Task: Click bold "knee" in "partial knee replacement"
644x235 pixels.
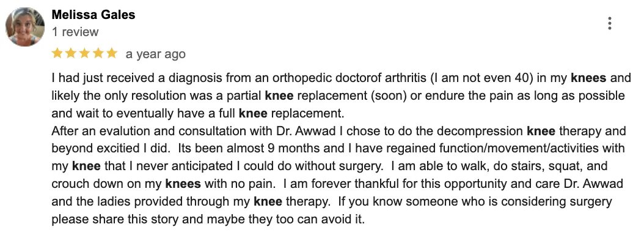Action: coord(279,95)
